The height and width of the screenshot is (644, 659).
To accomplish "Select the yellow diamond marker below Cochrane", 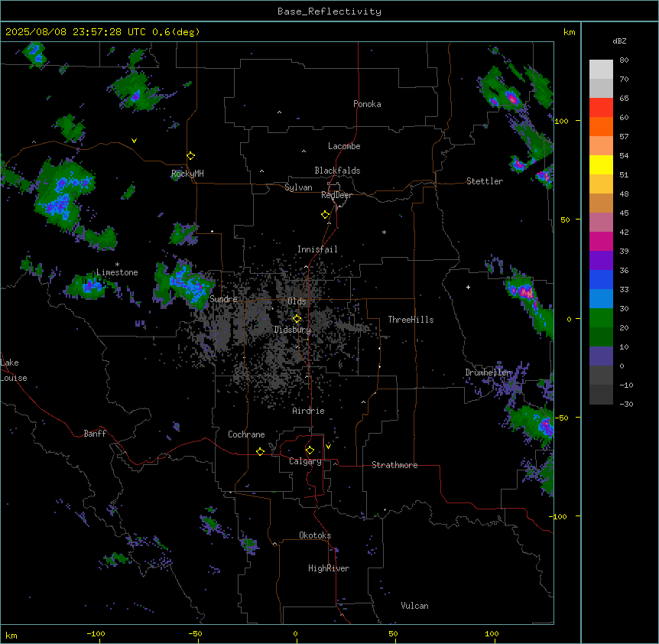I will (x=260, y=451).
